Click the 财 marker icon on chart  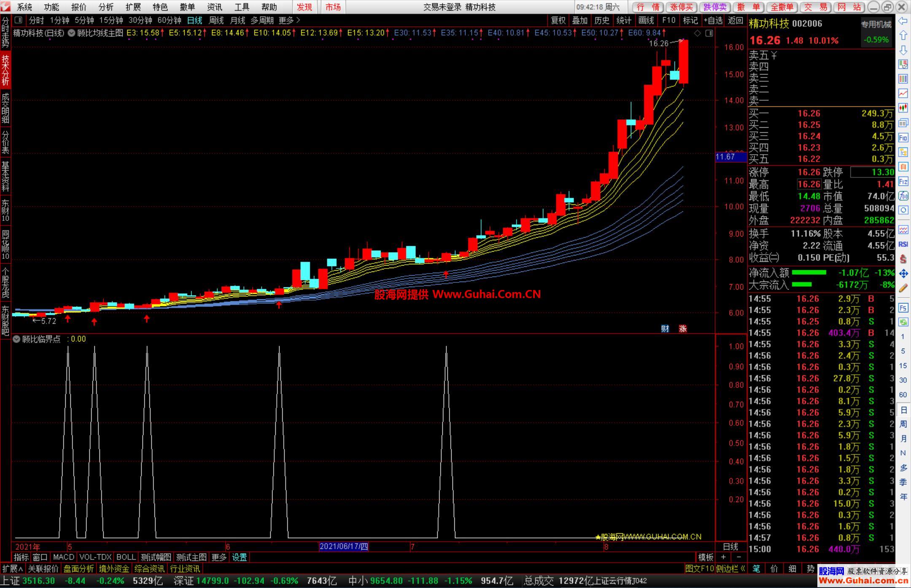[665, 329]
